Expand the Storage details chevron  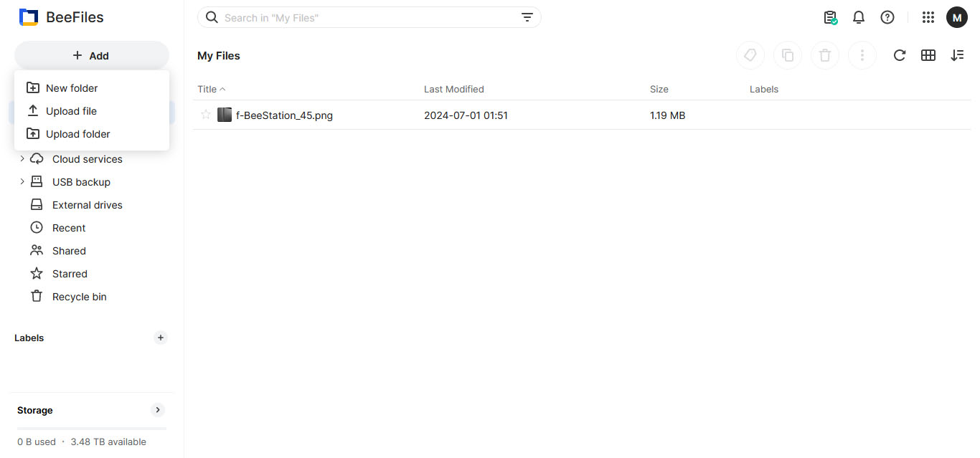click(x=158, y=410)
